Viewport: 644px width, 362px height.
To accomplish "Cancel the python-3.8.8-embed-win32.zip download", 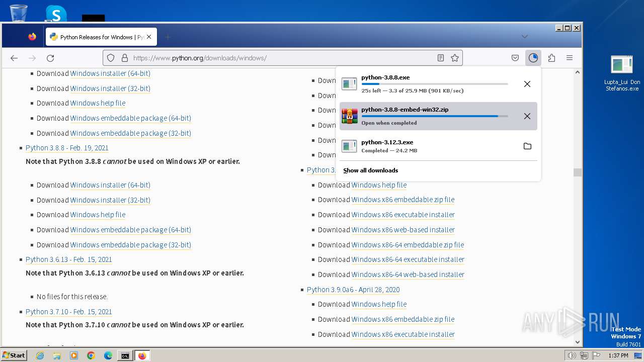I will pyautogui.click(x=527, y=116).
